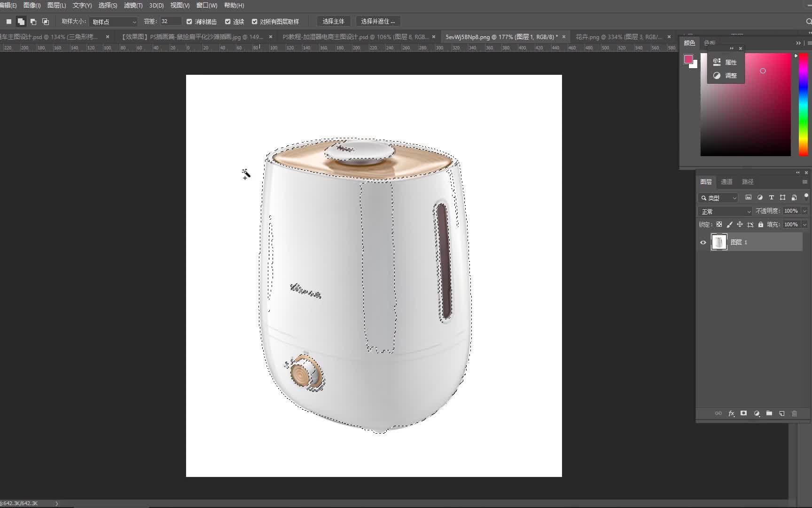
Task: Open the 调整 (Adjustments) panel icon
Action: coord(717,75)
